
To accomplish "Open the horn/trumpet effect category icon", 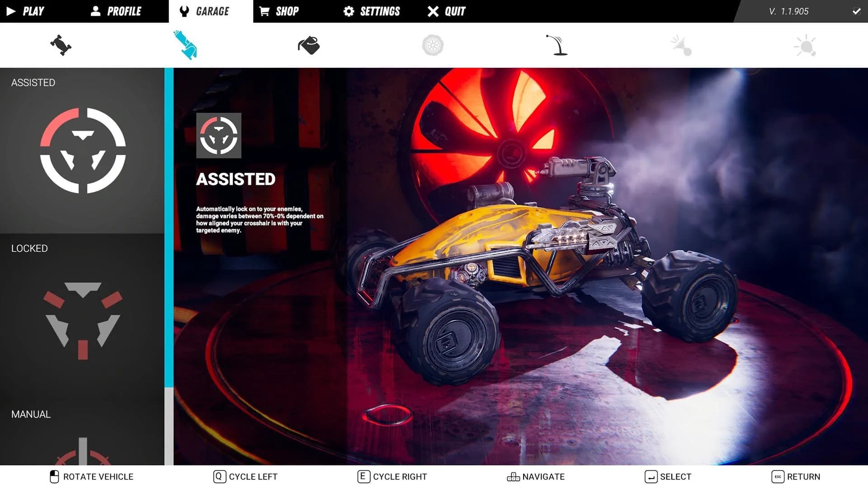I will point(681,46).
